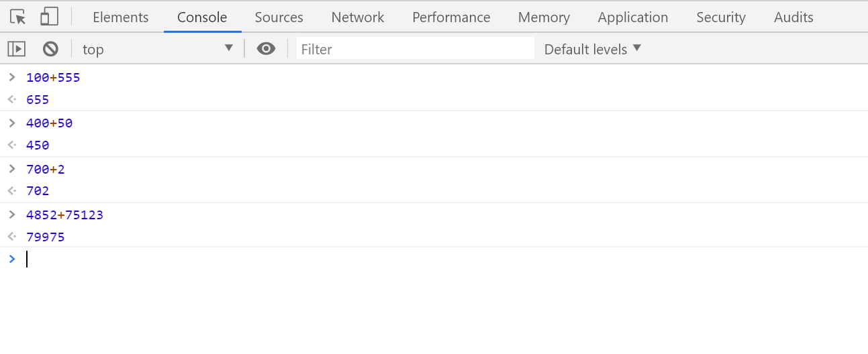The image size is (868, 354).
Task: Open the Audits tab
Action: click(x=793, y=17)
